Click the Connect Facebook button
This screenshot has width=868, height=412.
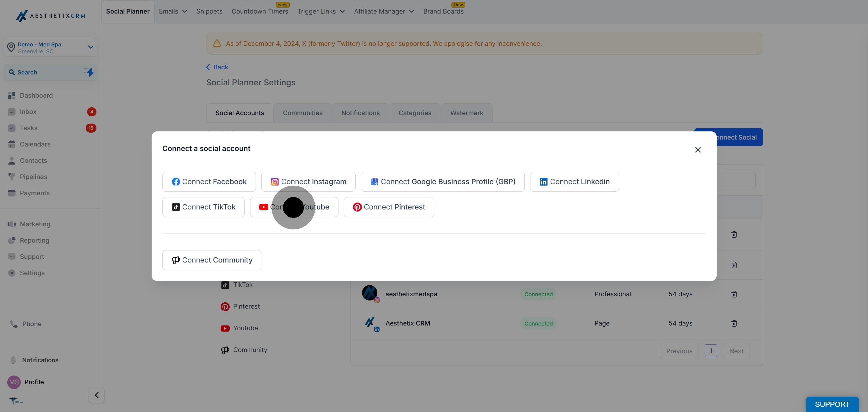tap(209, 181)
